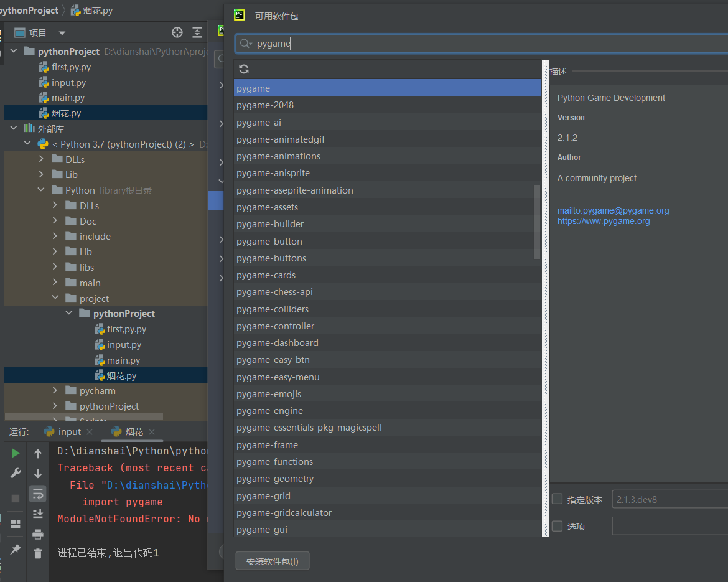Open the mailto:pygame@pygame.org link

613,210
